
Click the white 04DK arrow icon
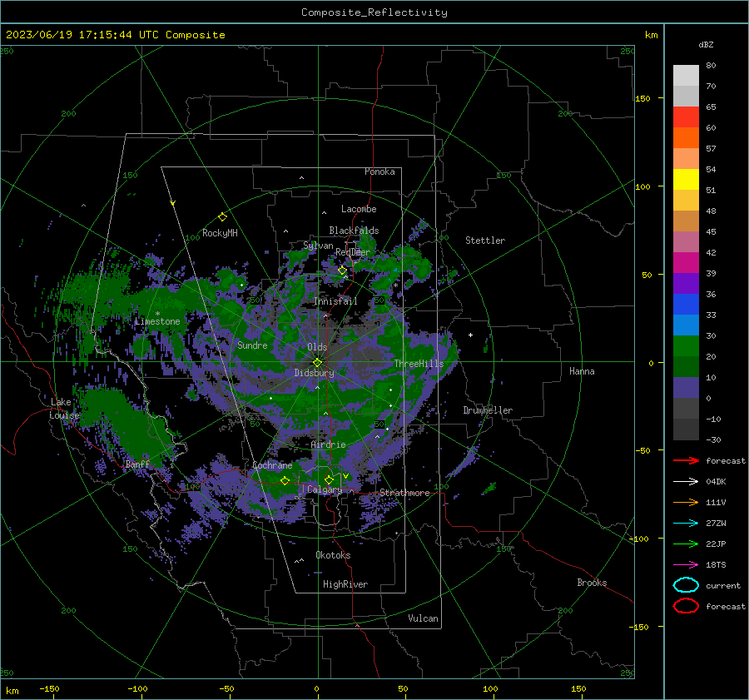(686, 482)
